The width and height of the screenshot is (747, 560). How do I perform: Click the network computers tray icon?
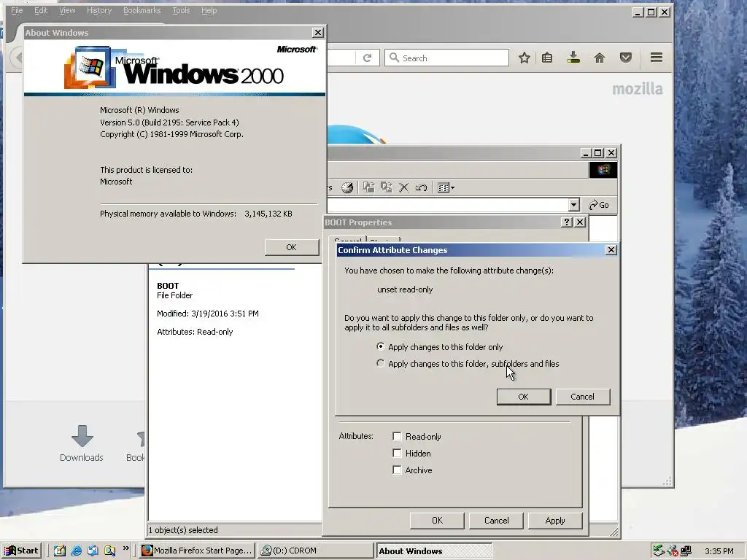coord(686,551)
